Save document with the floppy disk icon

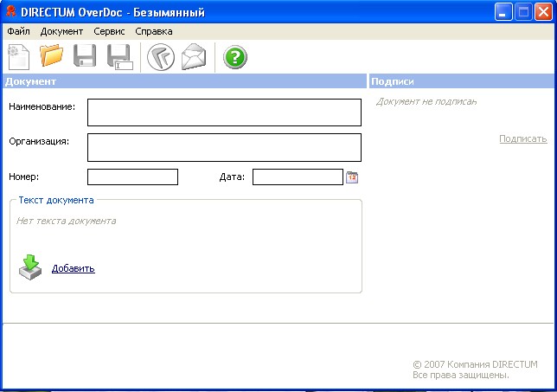coord(85,55)
